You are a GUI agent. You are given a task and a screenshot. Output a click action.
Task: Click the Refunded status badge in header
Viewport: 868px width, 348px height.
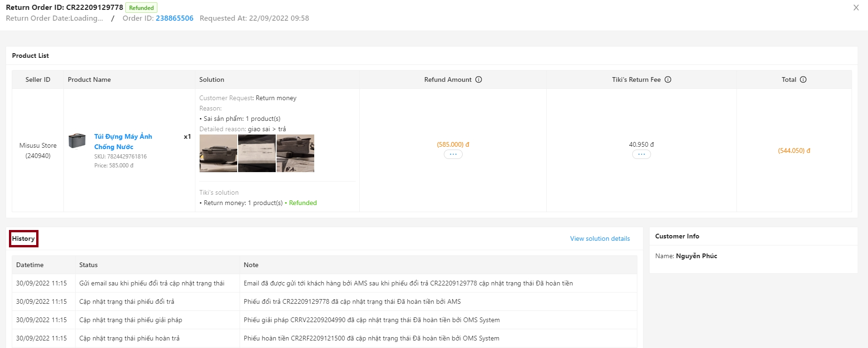(x=141, y=8)
